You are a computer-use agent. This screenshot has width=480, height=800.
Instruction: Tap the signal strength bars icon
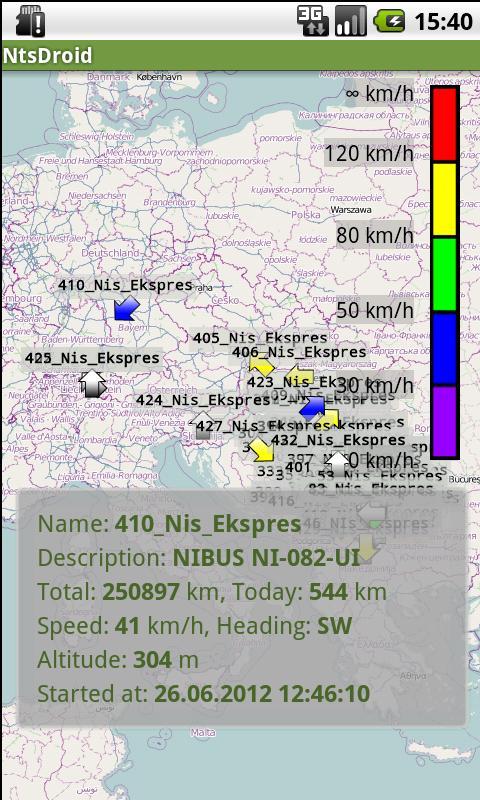click(x=351, y=21)
